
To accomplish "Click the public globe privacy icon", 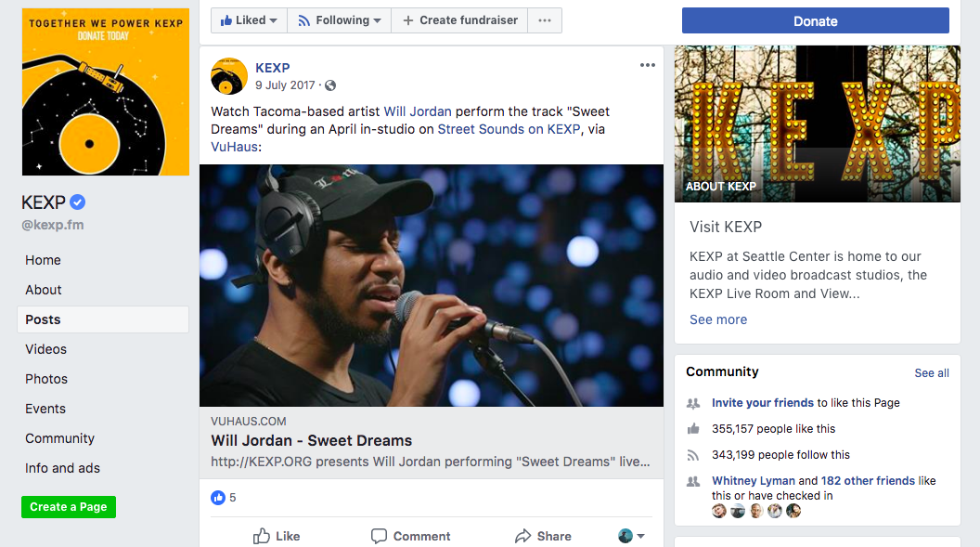I will [330, 85].
